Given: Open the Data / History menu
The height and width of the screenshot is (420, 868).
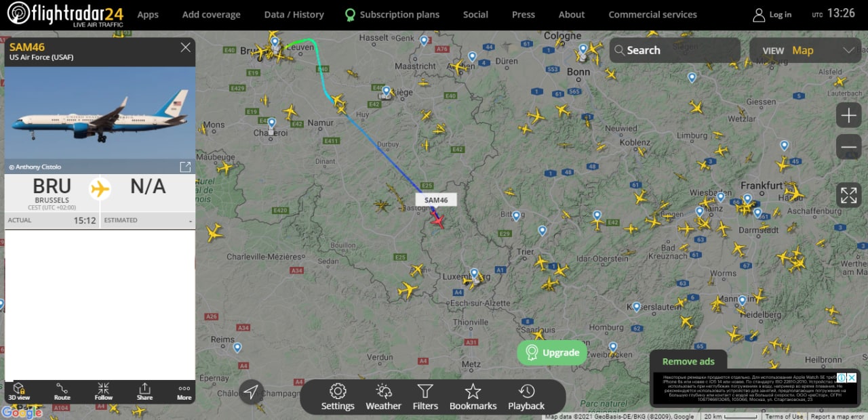Looking at the screenshot, I should (294, 14).
